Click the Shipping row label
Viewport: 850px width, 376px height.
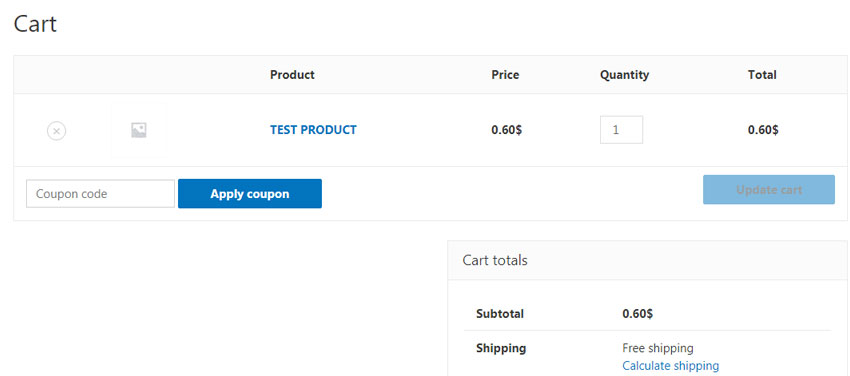(501, 348)
